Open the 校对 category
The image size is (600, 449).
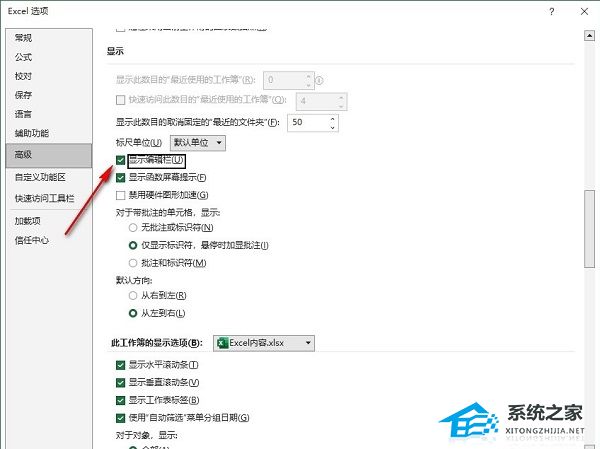point(23,76)
